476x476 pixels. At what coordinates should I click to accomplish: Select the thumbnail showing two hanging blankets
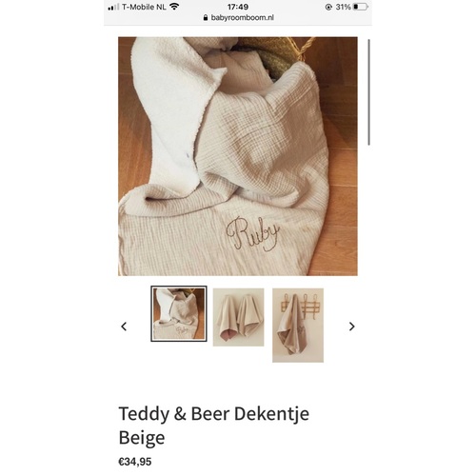pos(238,317)
